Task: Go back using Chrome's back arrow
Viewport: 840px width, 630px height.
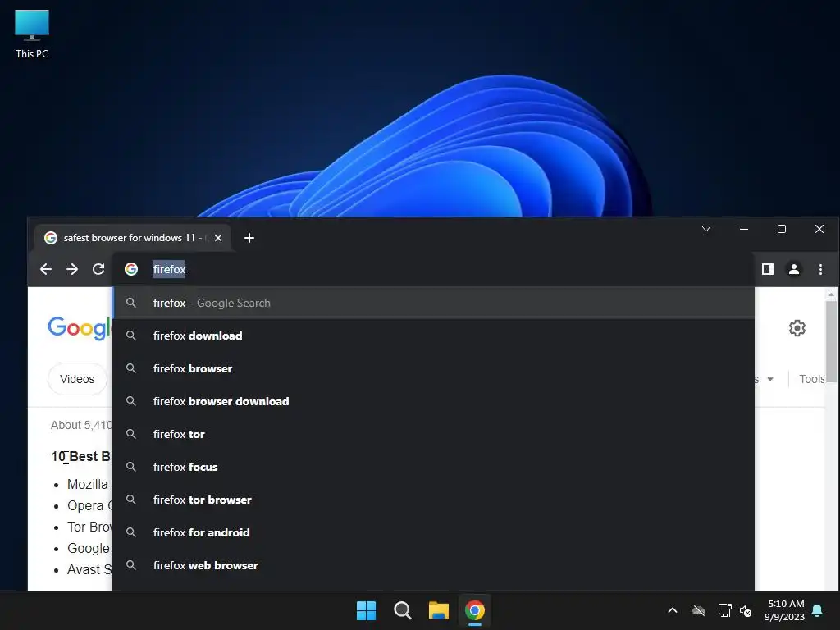Action: tap(46, 269)
